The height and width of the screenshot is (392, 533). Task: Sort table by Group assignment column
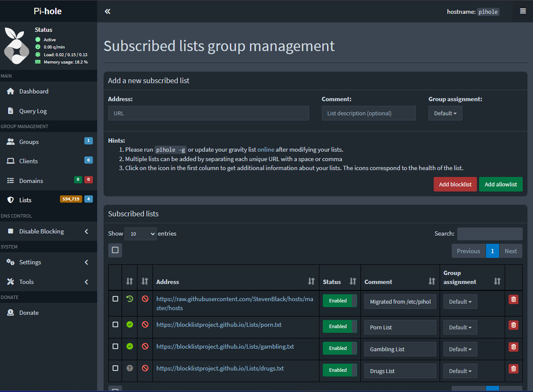pyautogui.click(x=497, y=282)
